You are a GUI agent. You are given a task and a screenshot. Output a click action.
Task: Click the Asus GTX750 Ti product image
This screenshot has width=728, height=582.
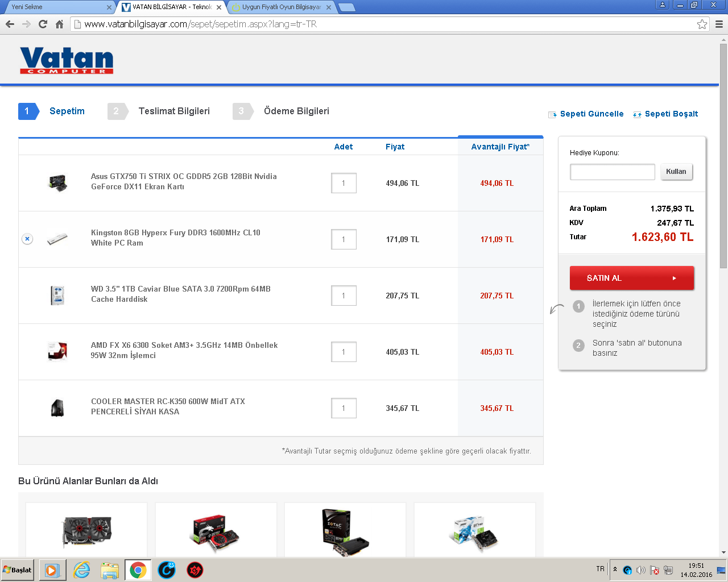click(57, 183)
